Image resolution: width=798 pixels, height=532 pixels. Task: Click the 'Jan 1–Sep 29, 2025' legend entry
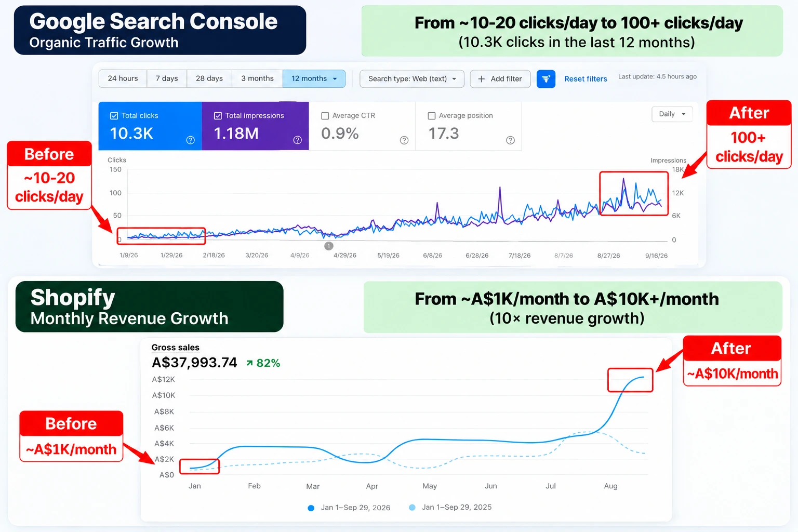click(450, 507)
